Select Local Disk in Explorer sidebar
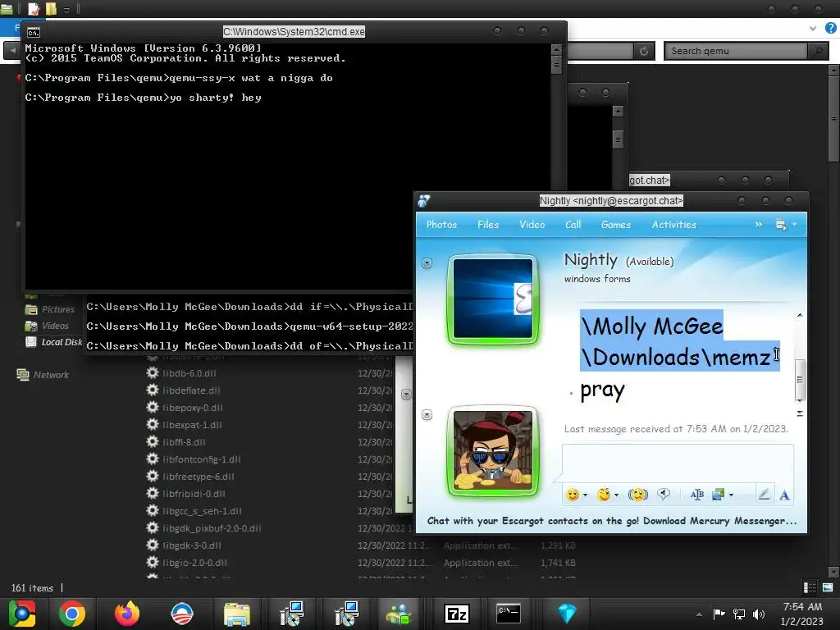The width and height of the screenshot is (840, 630). coord(55,342)
